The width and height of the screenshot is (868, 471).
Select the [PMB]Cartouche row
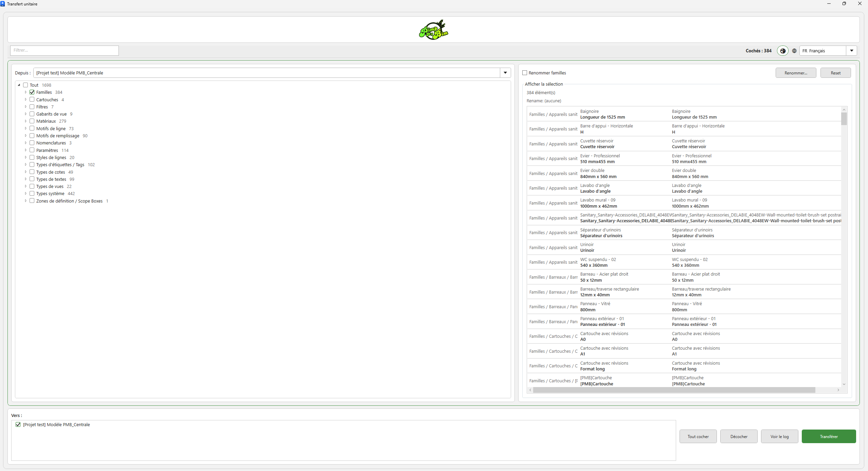[684, 380]
